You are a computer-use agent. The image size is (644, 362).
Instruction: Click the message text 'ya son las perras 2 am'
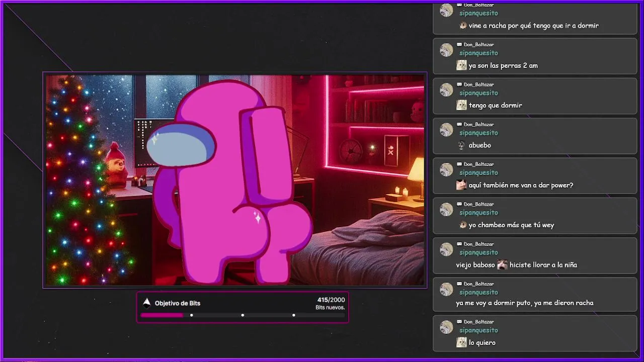[503, 65]
